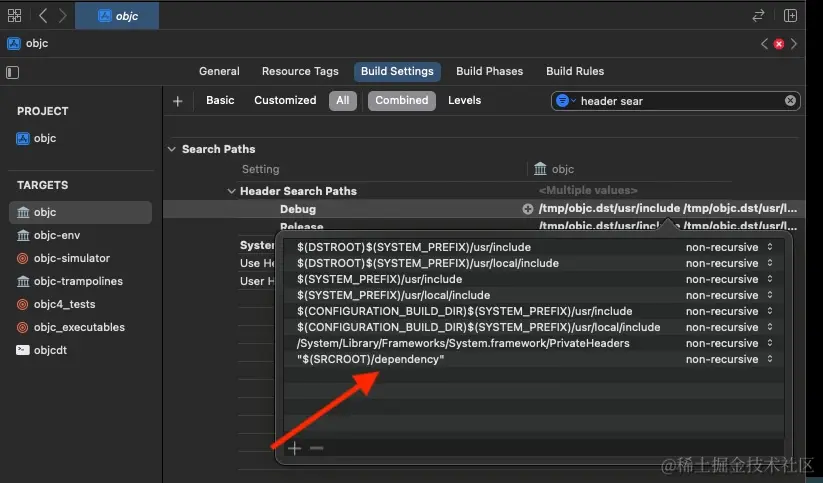Change recursion for $(DSTROOT)$(SYSTEM_PREFIX)/usr/local/include
This screenshot has width=823, height=483.
[x=729, y=263]
